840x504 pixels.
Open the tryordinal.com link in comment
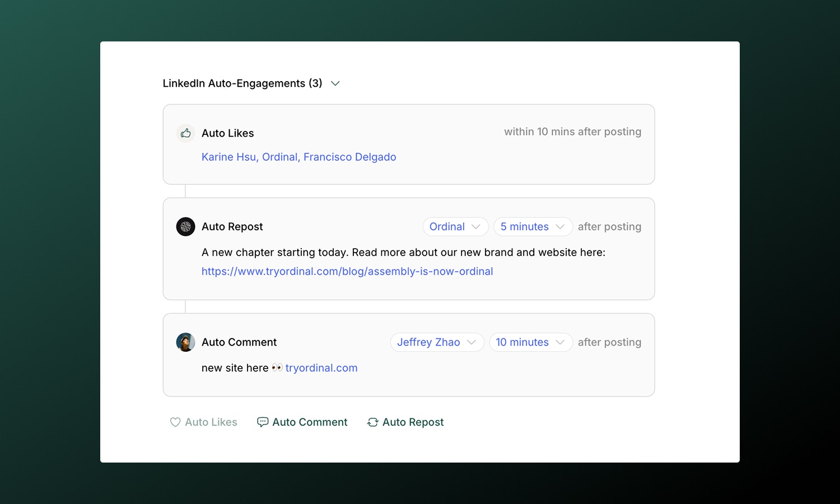pyautogui.click(x=321, y=368)
